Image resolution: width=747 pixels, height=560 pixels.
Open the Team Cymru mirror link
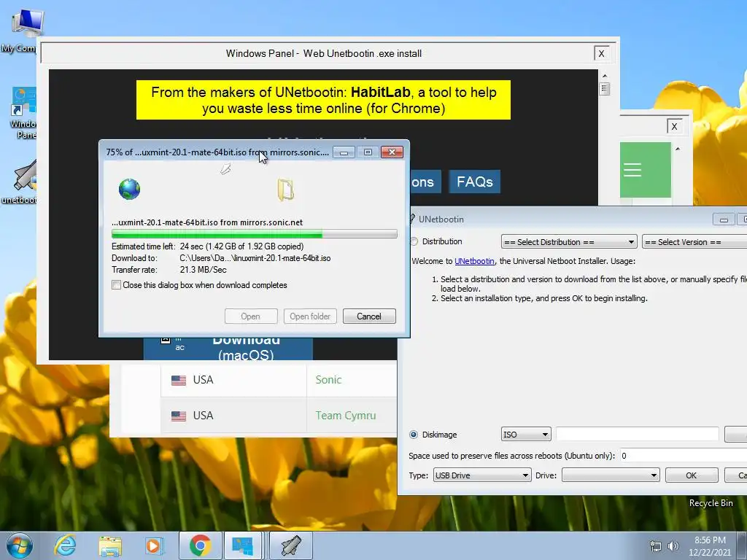[x=345, y=415]
